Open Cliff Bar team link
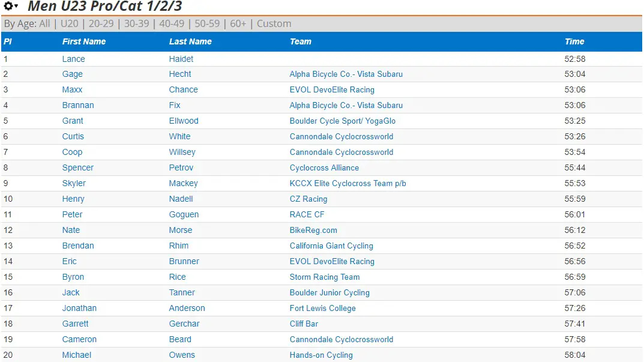The height and width of the screenshot is (362, 644). coord(304,324)
